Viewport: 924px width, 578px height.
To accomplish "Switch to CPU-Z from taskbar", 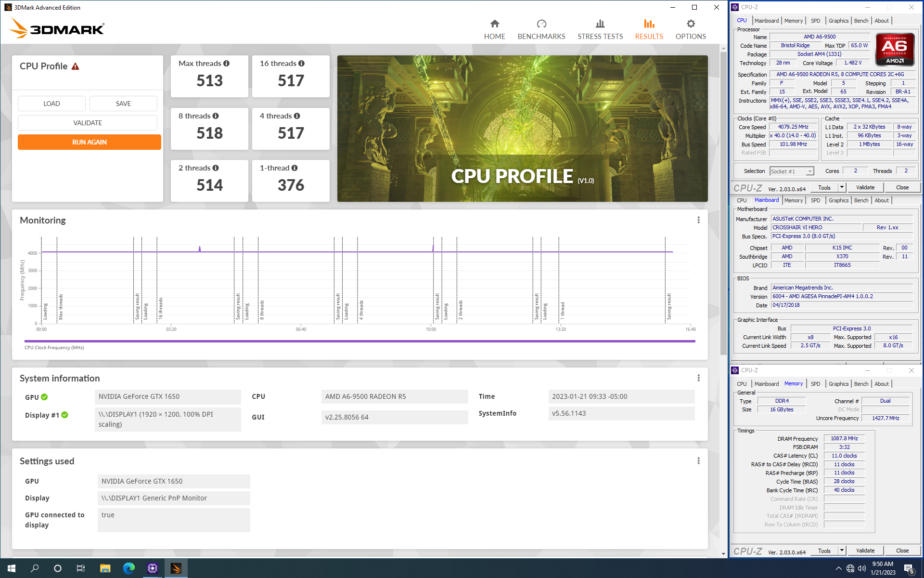I will [x=153, y=568].
